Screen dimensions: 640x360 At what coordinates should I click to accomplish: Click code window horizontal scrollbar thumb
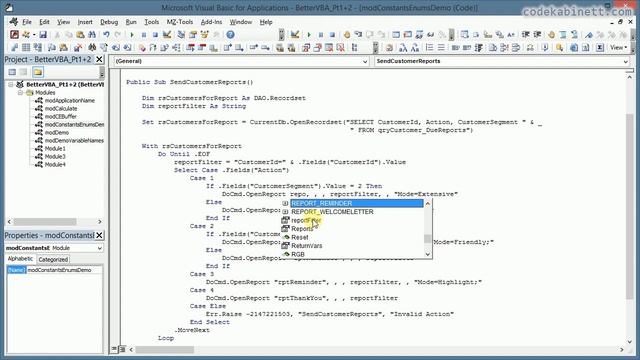coord(165,350)
